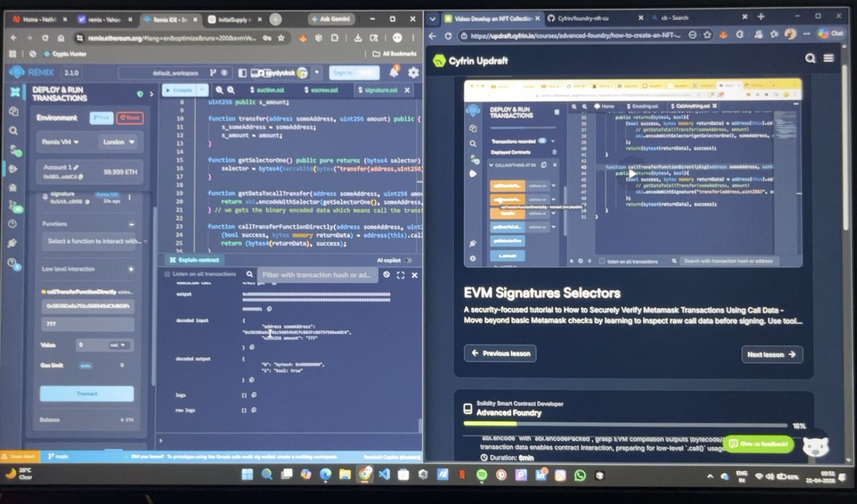The width and height of the screenshot is (857, 504).
Task: Open Windows Start menu
Action: [x=246, y=474]
